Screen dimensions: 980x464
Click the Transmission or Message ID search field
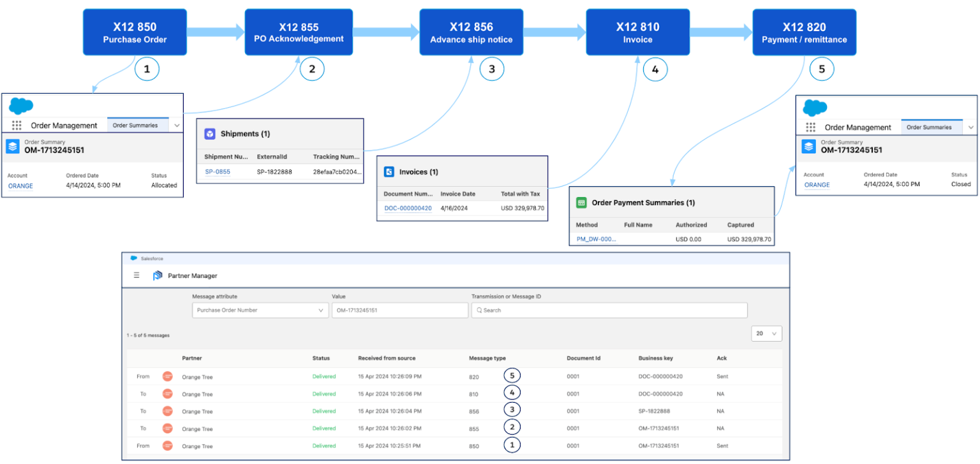(609, 310)
